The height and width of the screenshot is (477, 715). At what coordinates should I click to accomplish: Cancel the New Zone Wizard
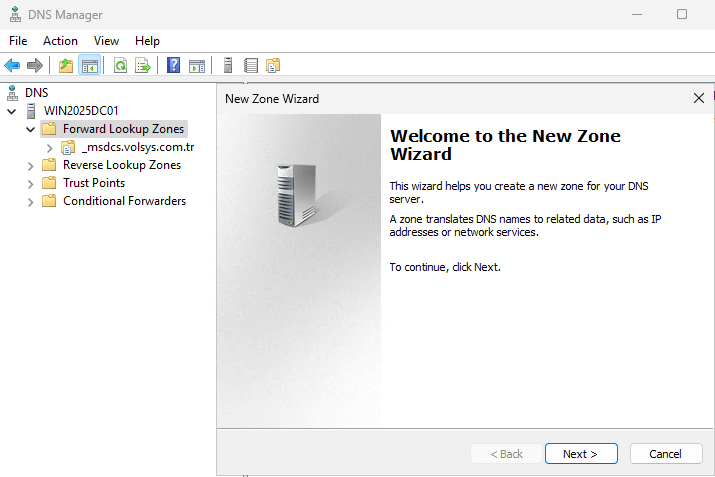665,454
